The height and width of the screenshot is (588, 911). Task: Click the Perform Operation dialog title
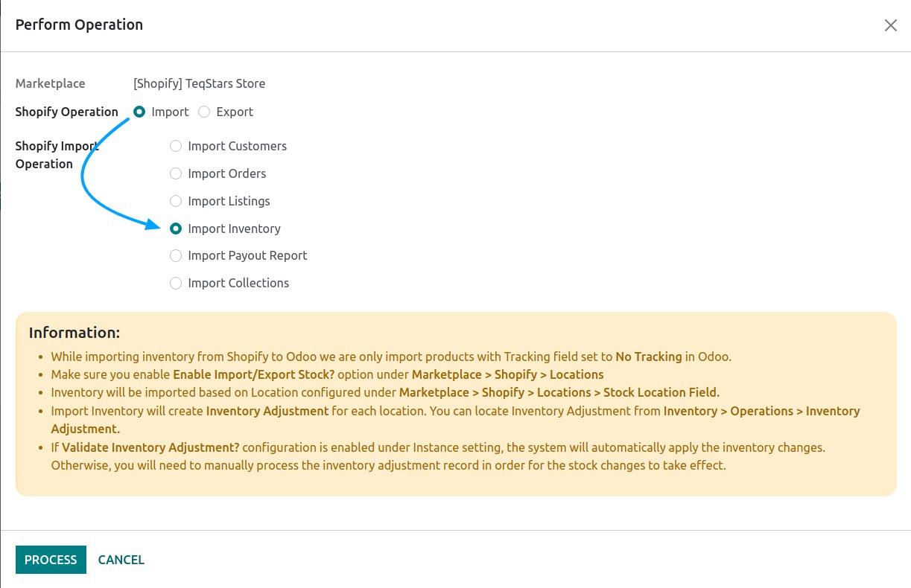pos(79,25)
